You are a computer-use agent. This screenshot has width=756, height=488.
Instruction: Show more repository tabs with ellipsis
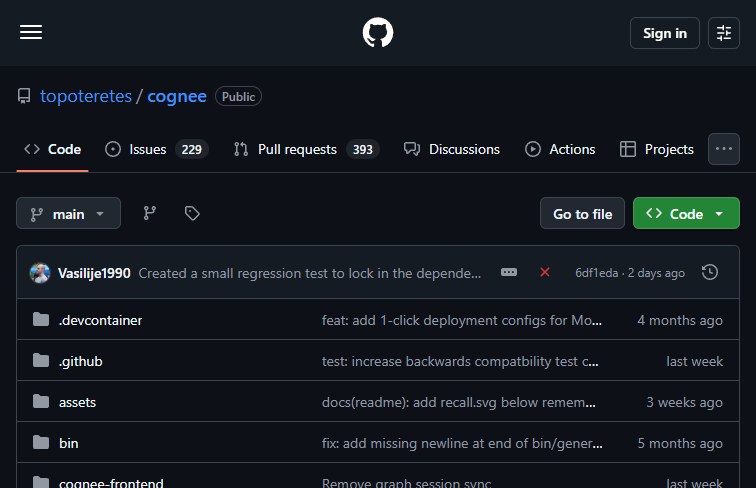(723, 149)
